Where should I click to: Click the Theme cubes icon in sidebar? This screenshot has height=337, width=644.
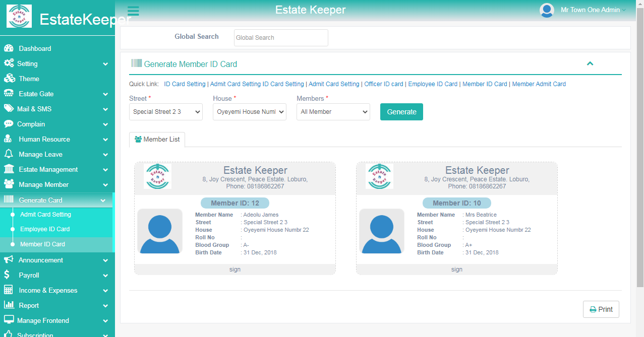(9, 79)
